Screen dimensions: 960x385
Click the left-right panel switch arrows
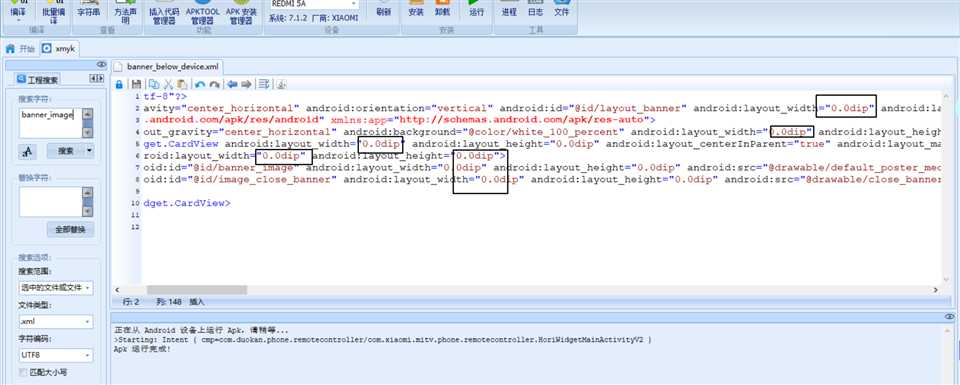(97, 78)
